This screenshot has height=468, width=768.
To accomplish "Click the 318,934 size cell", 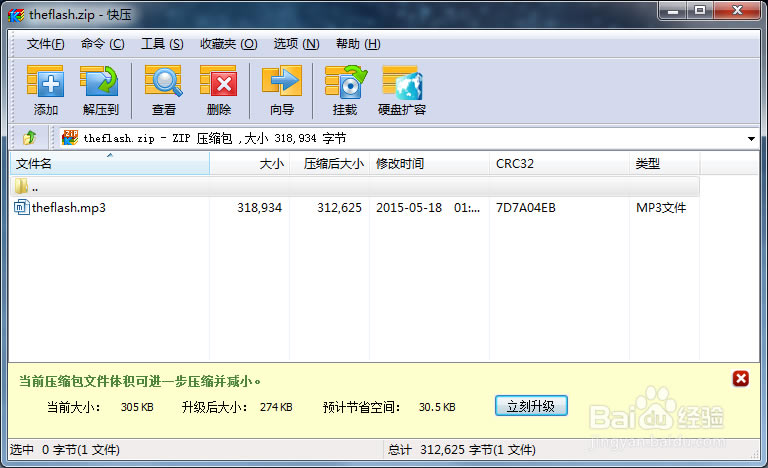I will pos(260,208).
